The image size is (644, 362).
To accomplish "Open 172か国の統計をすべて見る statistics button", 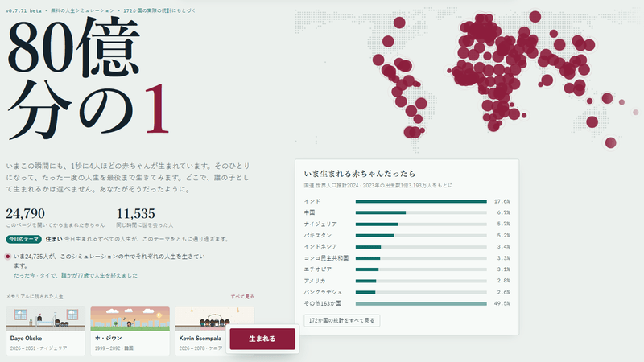I will click(x=341, y=320).
